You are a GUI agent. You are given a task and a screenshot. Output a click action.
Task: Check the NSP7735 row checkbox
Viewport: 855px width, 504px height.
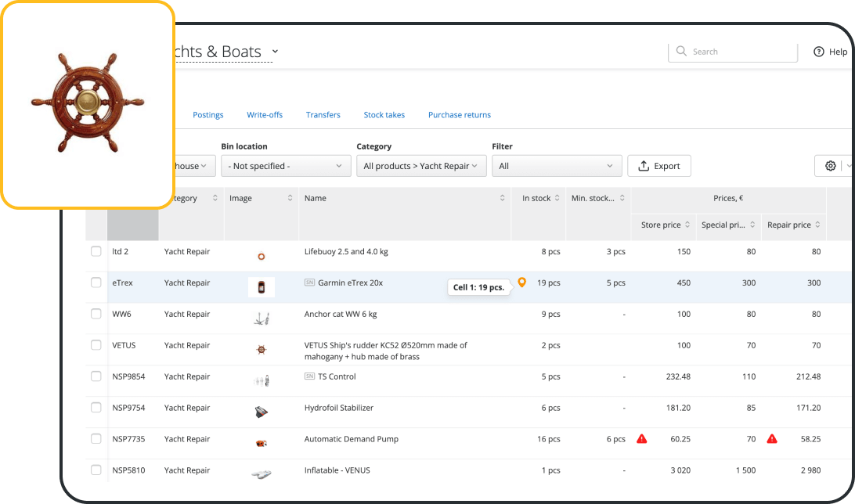tap(96, 439)
